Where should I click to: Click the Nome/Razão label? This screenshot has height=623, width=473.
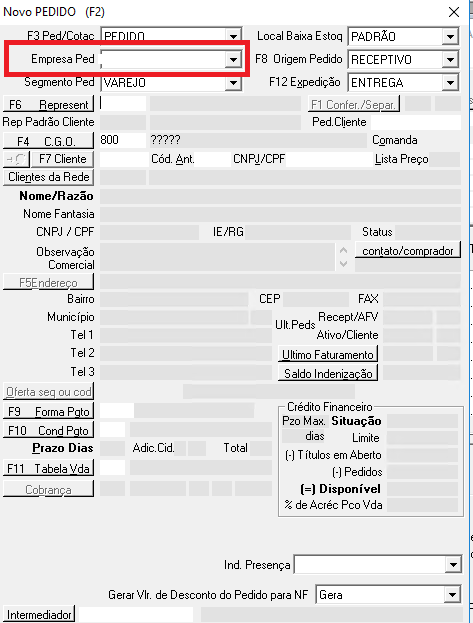[56, 196]
